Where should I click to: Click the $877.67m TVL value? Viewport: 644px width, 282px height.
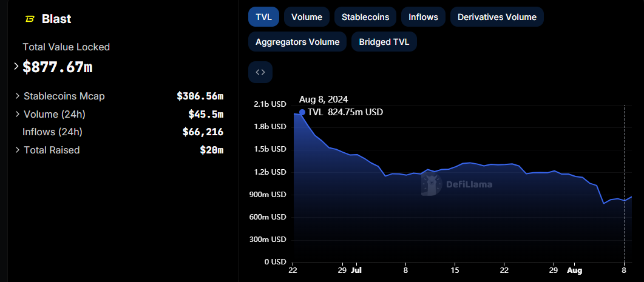57,67
